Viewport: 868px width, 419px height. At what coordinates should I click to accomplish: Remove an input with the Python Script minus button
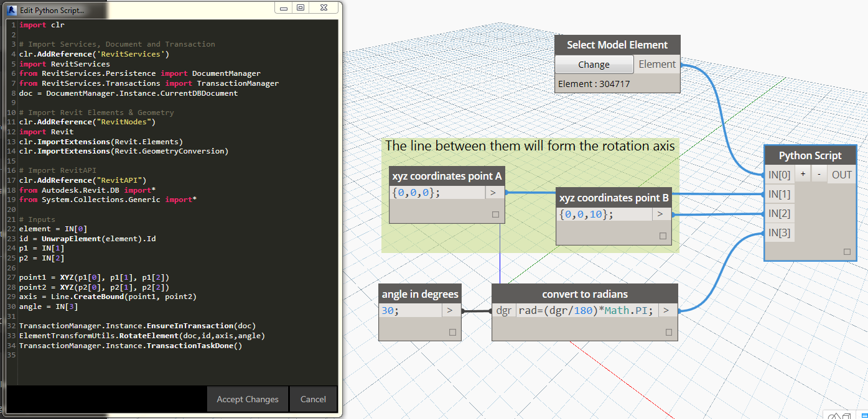click(x=819, y=175)
